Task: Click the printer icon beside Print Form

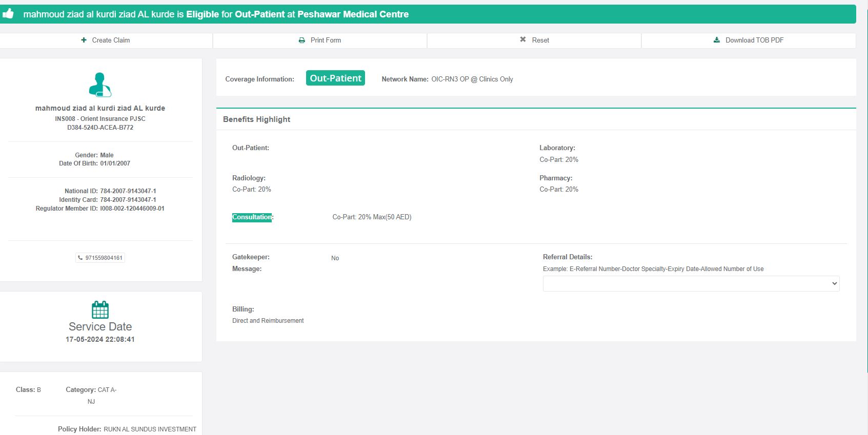Action: point(302,40)
